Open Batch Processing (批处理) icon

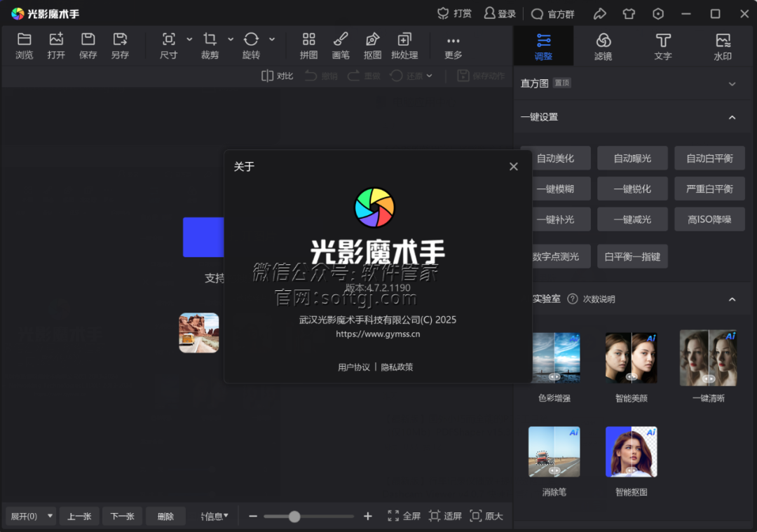tap(404, 40)
